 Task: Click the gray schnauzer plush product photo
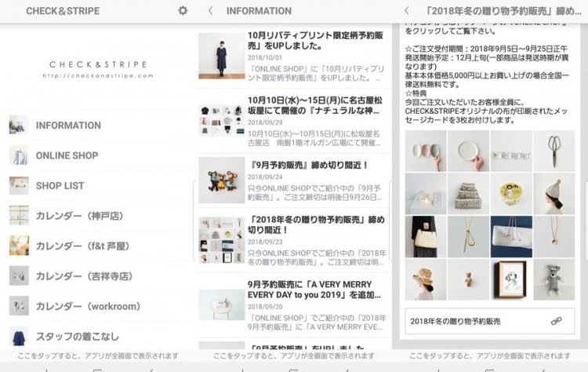(554, 279)
